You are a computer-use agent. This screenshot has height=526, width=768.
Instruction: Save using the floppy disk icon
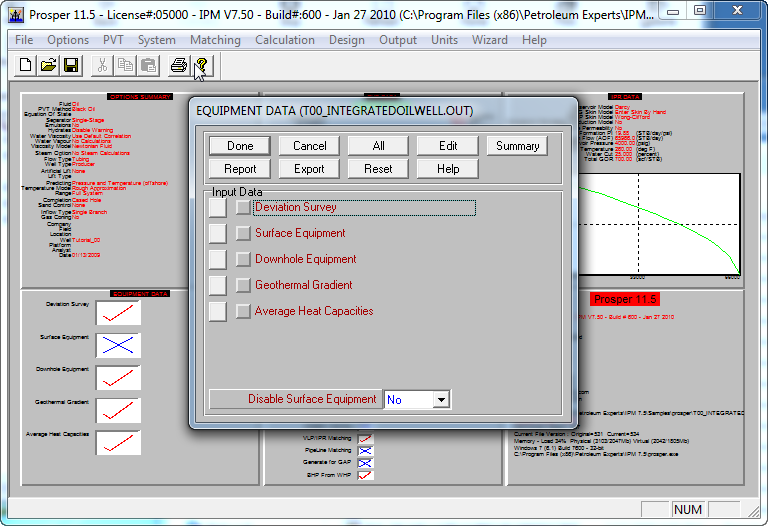[x=71, y=65]
